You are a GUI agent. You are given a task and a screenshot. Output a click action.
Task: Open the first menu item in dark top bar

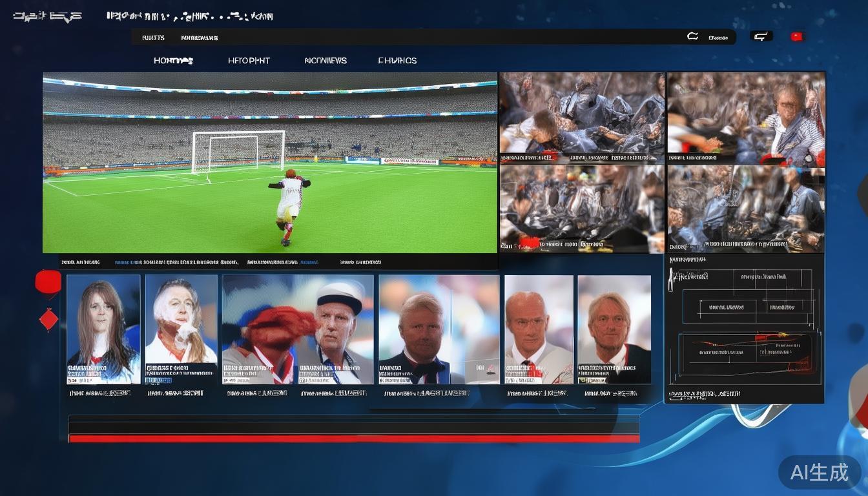(153, 37)
